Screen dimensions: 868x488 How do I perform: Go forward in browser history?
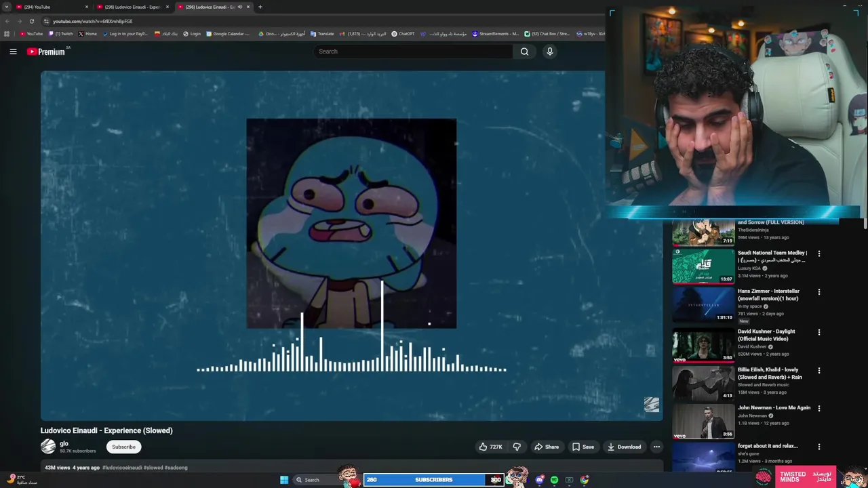pos(19,21)
